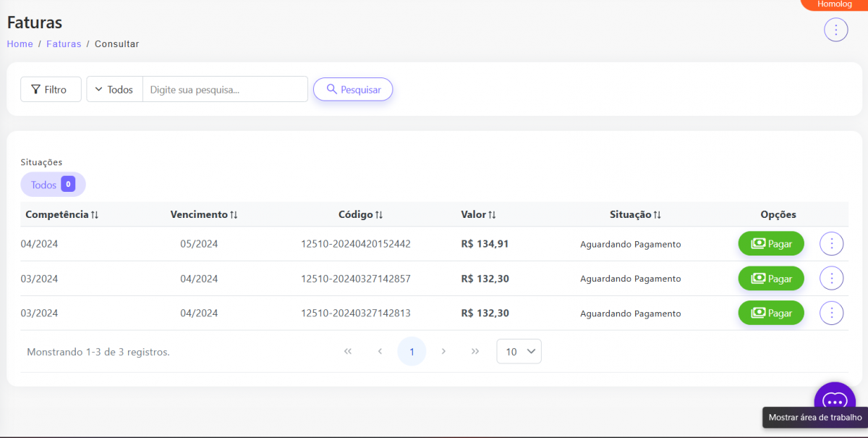This screenshot has height=438, width=868.
Task: Open the purple chat bubble widget
Action: click(x=835, y=402)
